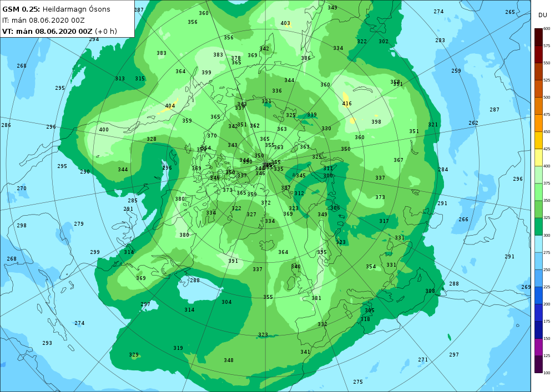Click the ozone value "404" on the map
The height and width of the screenshot is (392, 555).
click(170, 106)
